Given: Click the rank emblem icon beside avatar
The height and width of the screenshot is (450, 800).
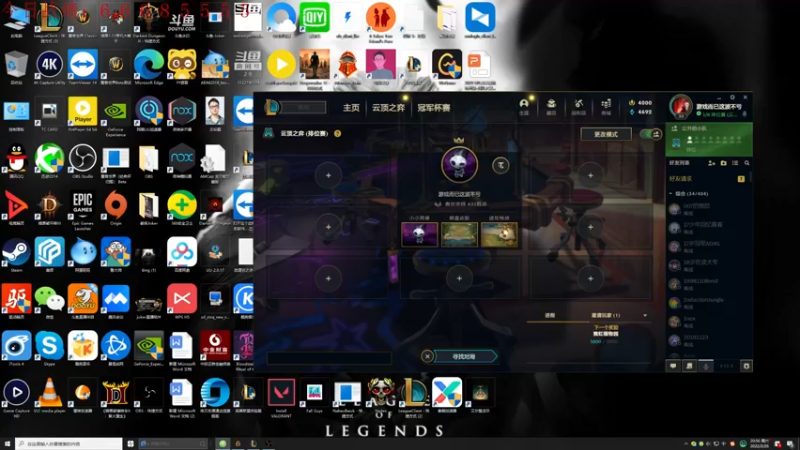Looking at the screenshot, I should pyautogui.click(x=501, y=165).
